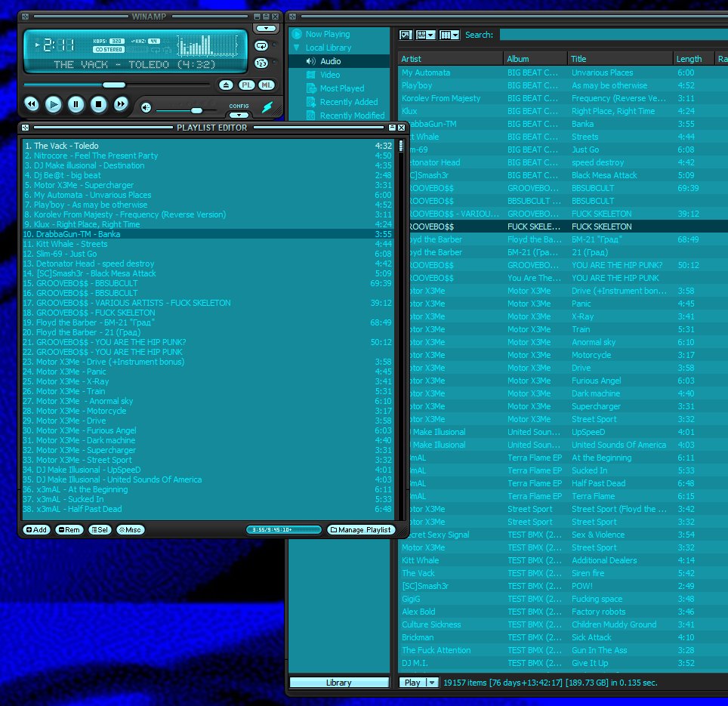Select playlist entry '10. DrabbaGun-TM - Banka'
Viewport: 728px width, 706px height.
click(x=208, y=234)
